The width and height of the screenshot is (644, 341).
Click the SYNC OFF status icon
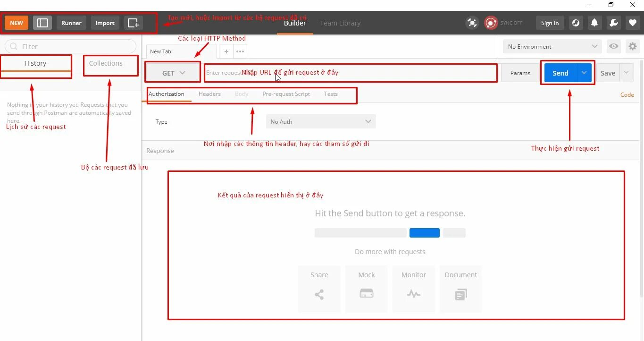click(491, 23)
